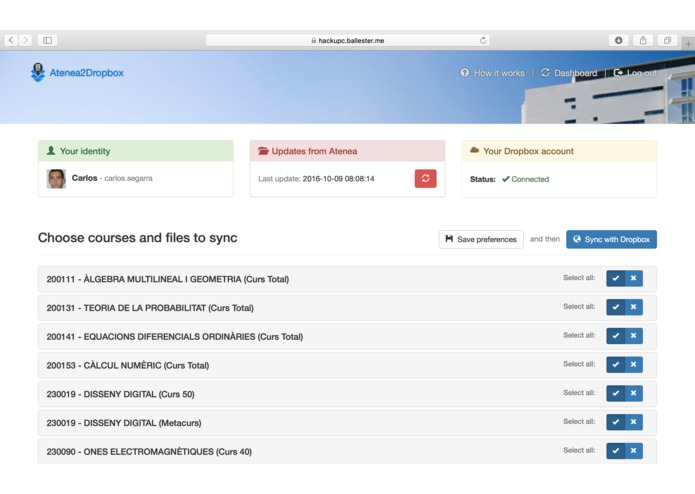
Task: Reload the page in the address bar
Action: pyautogui.click(x=483, y=40)
